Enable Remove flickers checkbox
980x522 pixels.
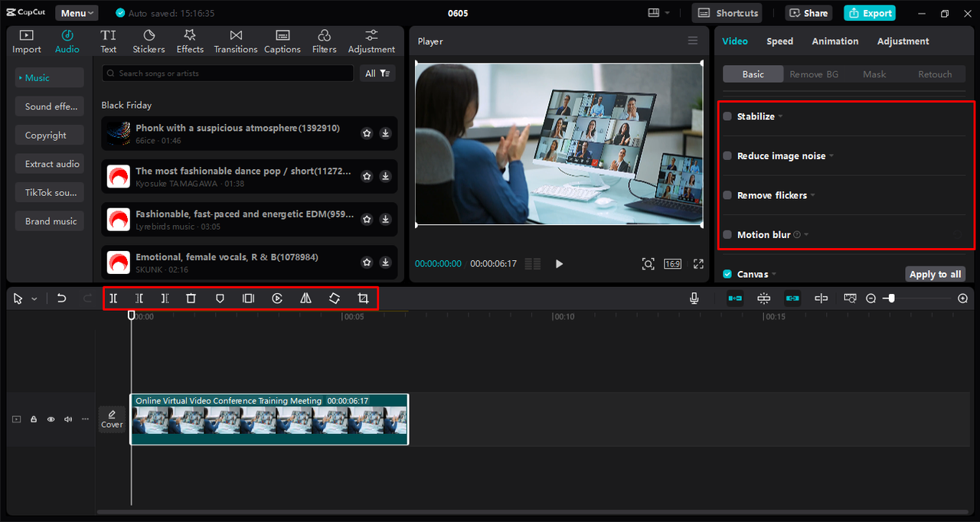[x=727, y=195]
